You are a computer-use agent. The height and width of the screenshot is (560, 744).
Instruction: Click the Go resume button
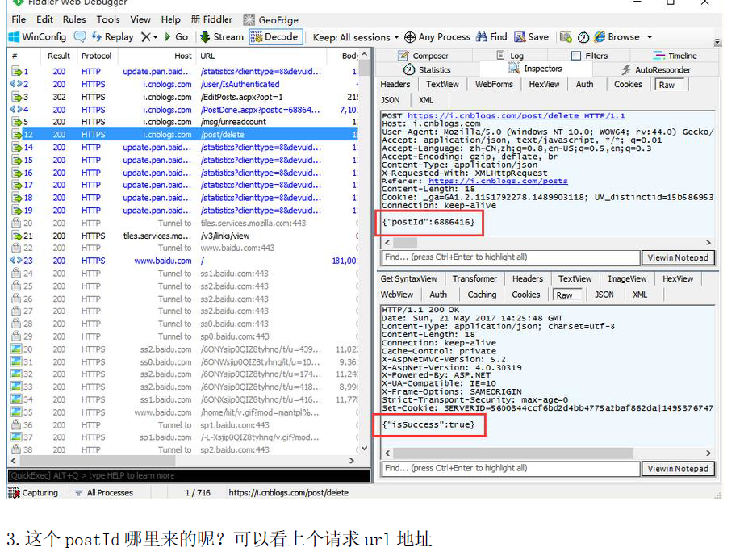176,36
